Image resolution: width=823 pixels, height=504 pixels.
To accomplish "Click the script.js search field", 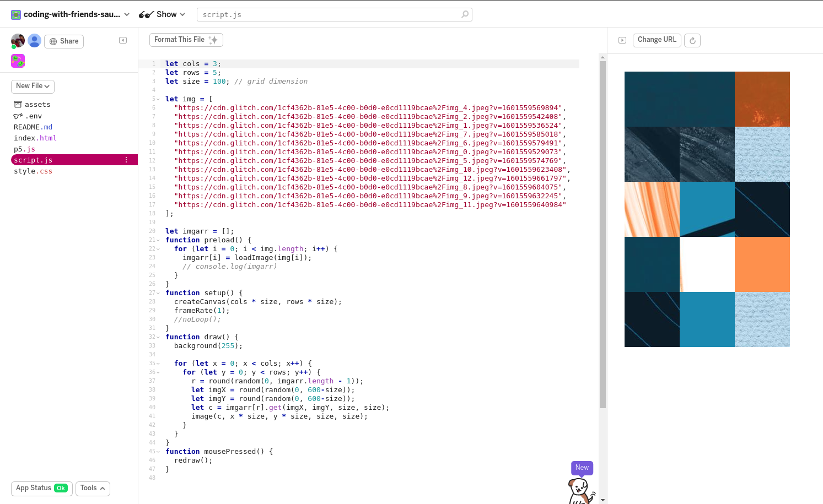I will [x=335, y=14].
